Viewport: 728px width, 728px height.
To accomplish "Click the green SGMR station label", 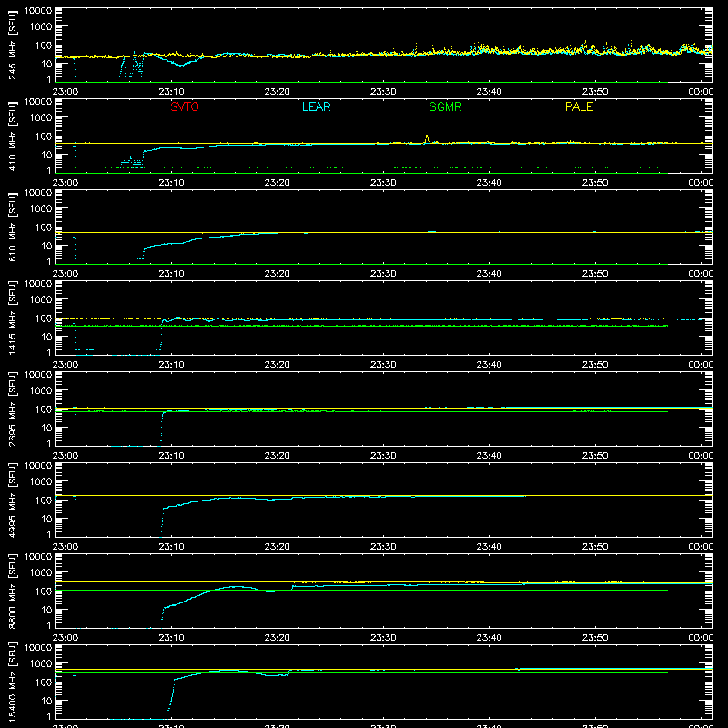I will tap(445, 106).
